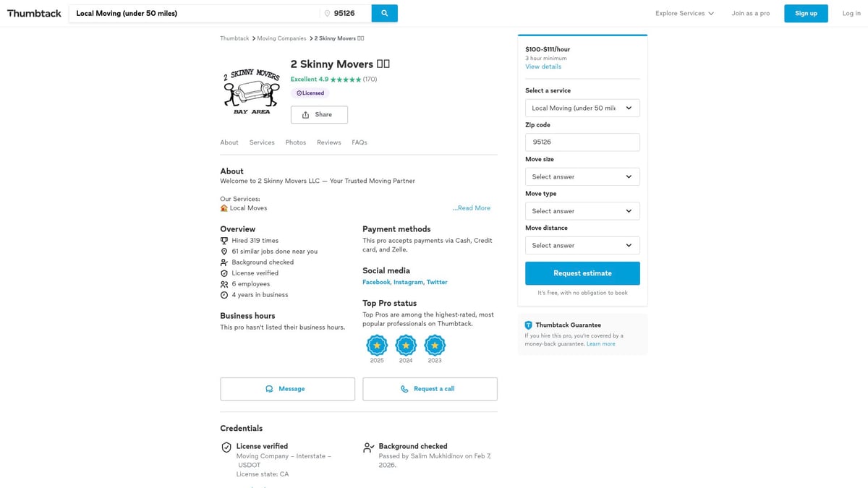Jump to the Photos tab
Viewport: 868px width, 488px height.
[x=295, y=142]
